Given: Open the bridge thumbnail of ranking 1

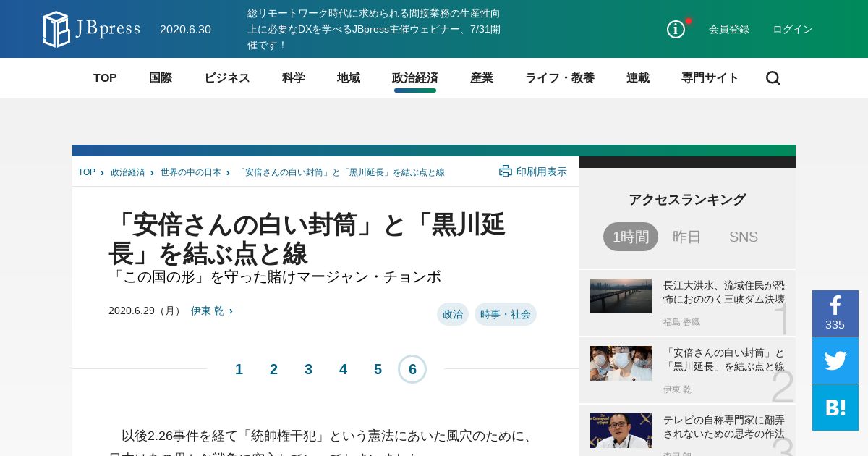Looking at the screenshot, I should pos(621,296).
